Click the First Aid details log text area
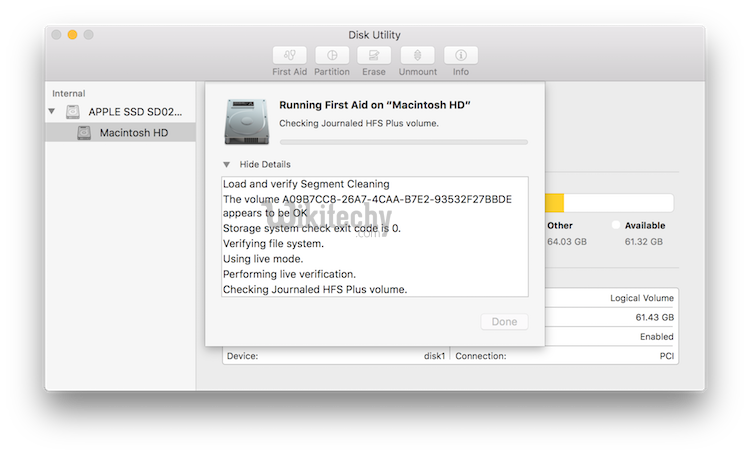The image size is (750, 455). click(x=375, y=237)
